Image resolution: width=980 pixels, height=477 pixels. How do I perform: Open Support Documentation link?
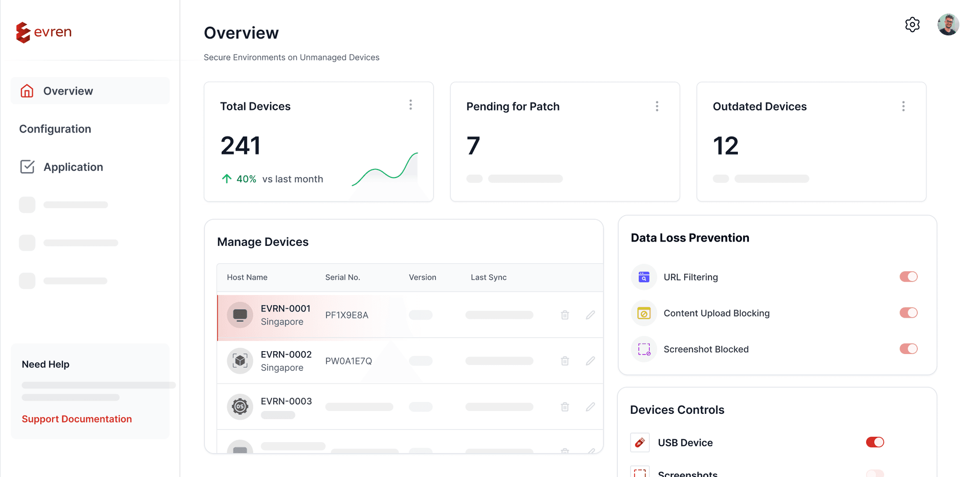click(x=77, y=419)
